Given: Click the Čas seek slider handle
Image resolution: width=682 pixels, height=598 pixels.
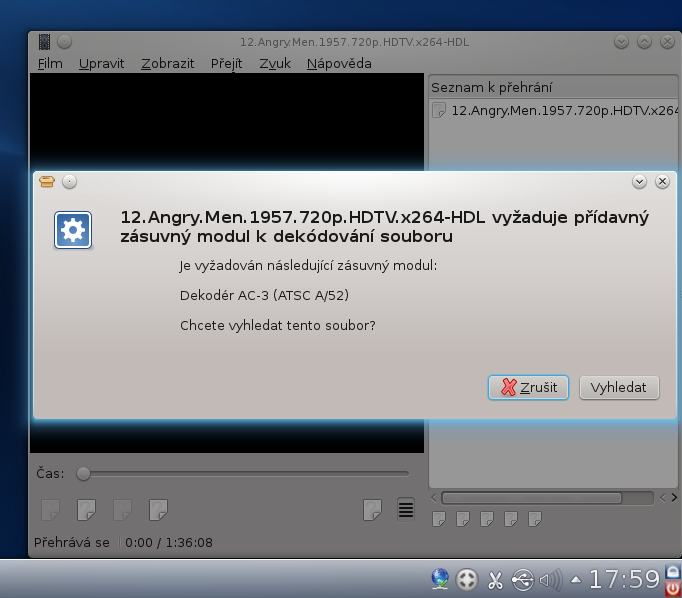Looking at the screenshot, I should 83,473.
